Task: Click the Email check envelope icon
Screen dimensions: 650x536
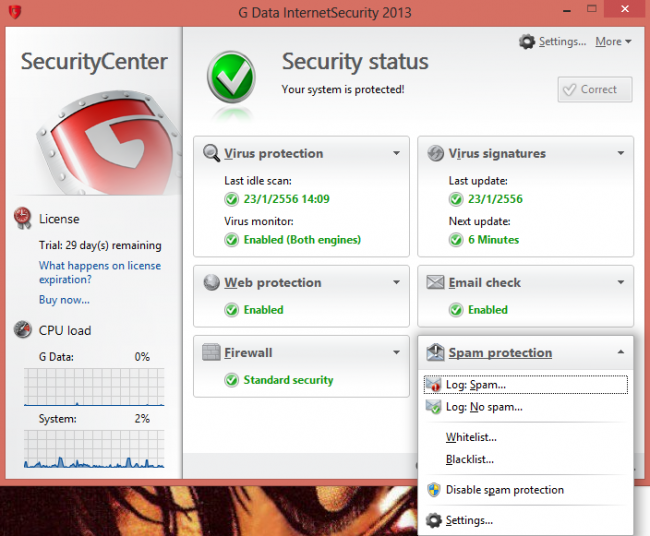Action: click(435, 283)
